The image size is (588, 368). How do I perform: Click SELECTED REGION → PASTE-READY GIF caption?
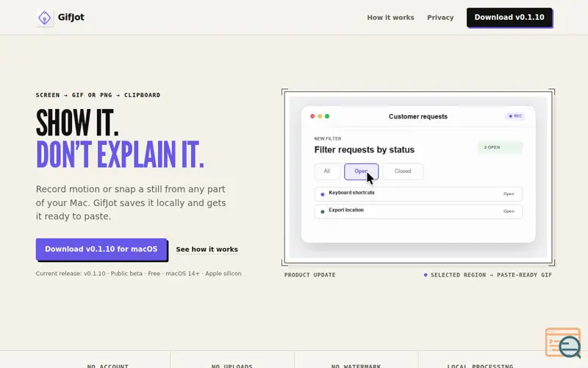488,275
